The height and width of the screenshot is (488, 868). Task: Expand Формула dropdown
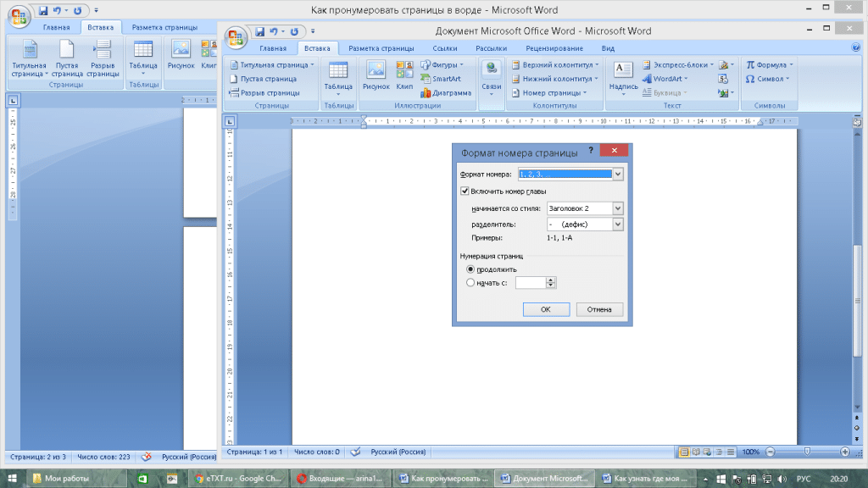tap(792, 65)
